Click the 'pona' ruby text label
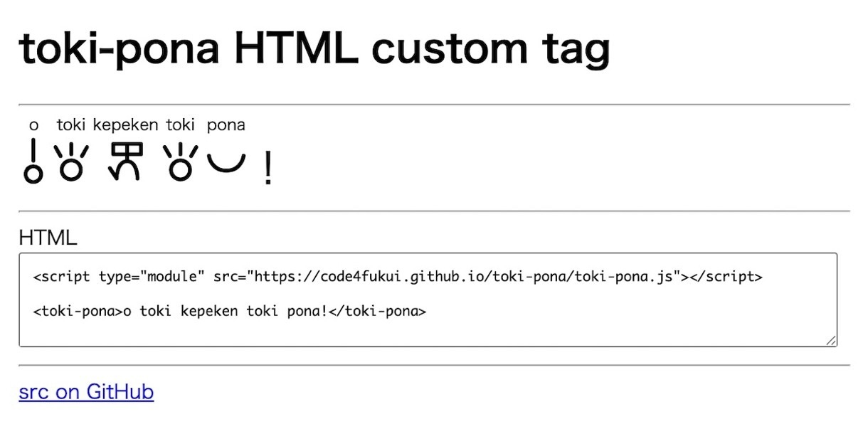 pos(226,125)
